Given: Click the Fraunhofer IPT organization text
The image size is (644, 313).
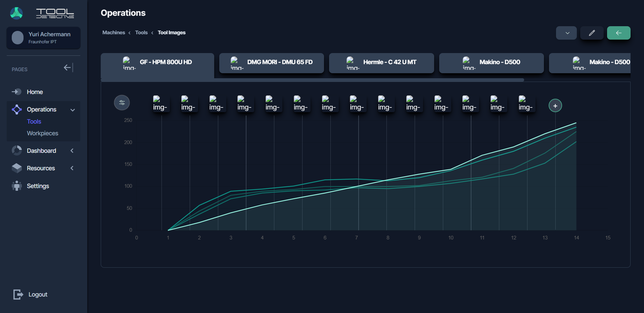Looking at the screenshot, I should point(43,42).
